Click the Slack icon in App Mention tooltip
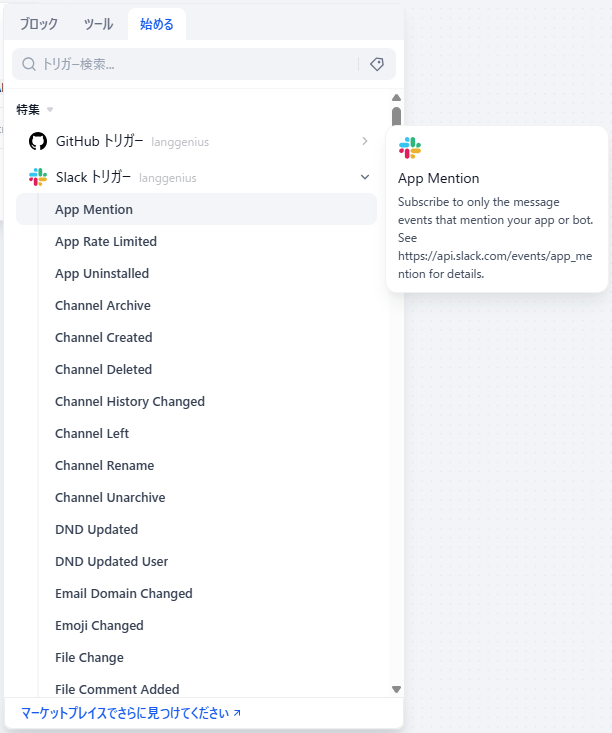Screen dimensions: 612x733 [410, 148]
